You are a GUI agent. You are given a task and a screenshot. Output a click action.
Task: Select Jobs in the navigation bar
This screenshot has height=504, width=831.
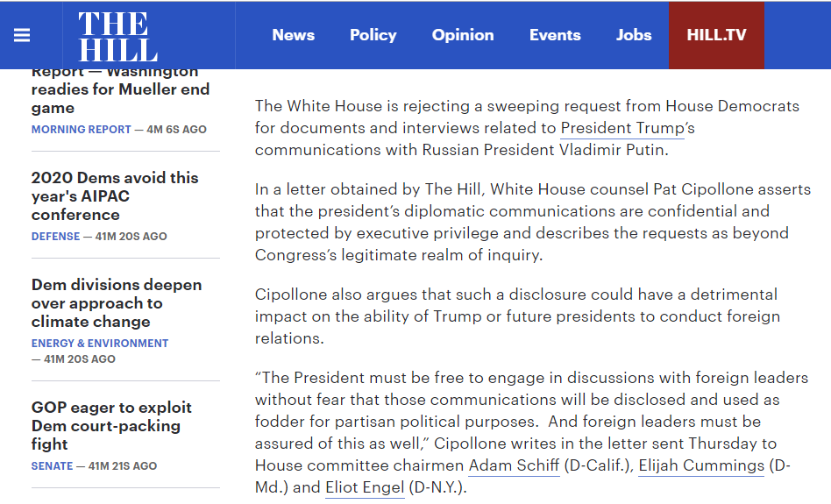633,35
